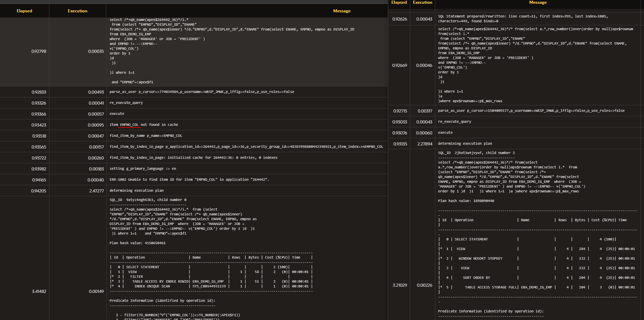This screenshot has height=320, width=644.
Task: Click the Execution column header in right table
Action: [x=422, y=2]
